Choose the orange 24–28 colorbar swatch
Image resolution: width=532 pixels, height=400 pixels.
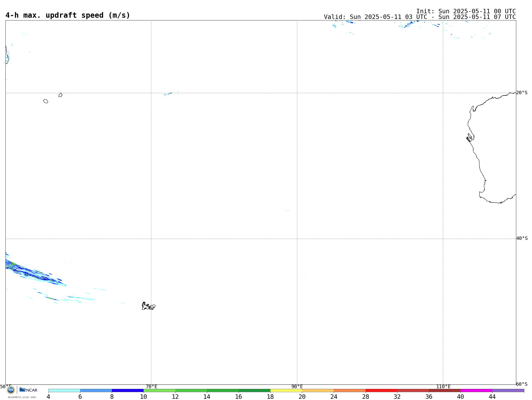(x=350, y=390)
